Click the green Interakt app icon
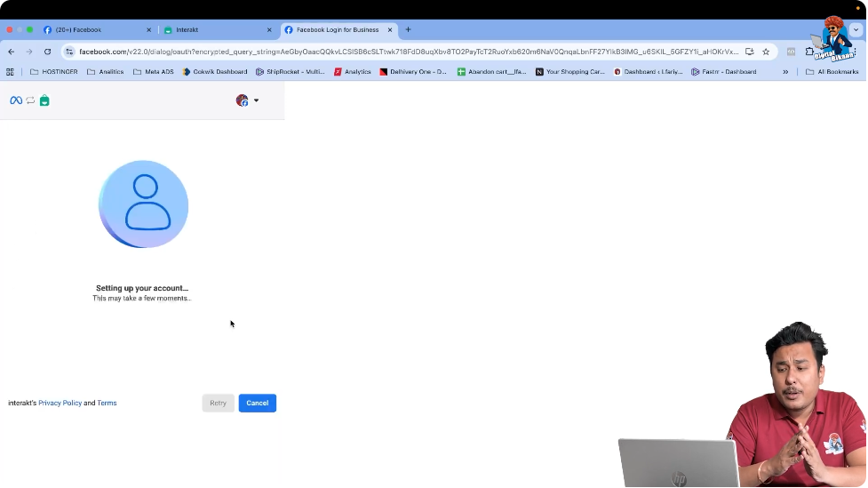Viewport: 868px width, 488px height. point(44,100)
